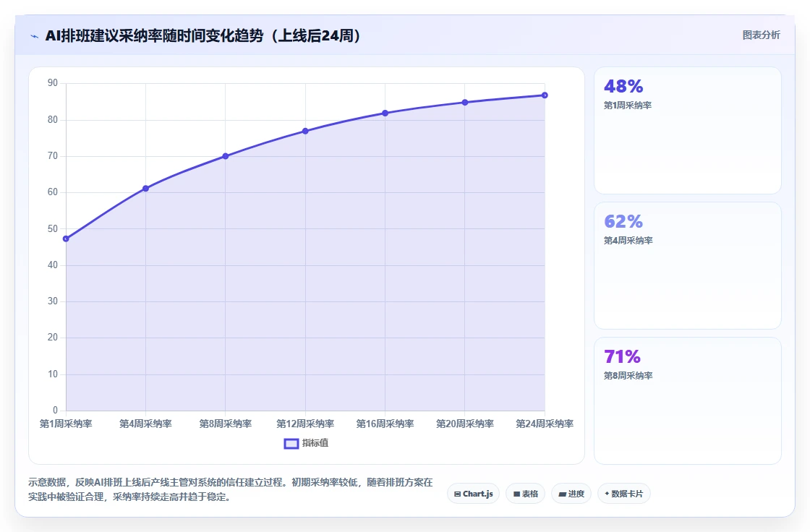Click the x-axis label 第24周采纳率
Screen dimensions: 810x532
545,424
